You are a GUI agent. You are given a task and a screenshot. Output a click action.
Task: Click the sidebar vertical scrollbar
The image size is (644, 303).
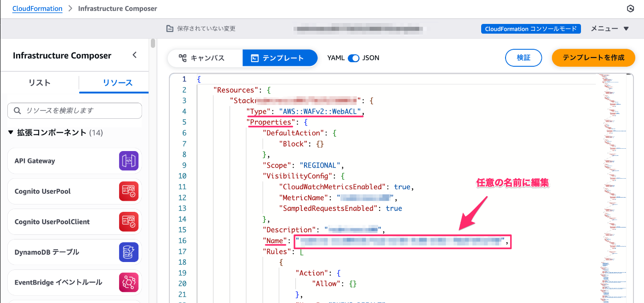click(x=153, y=43)
